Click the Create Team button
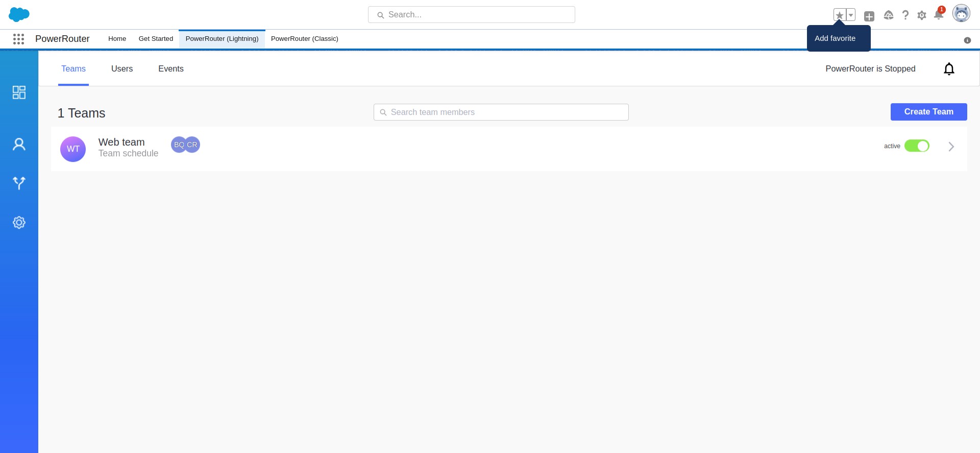This screenshot has height=453, width=980. [928, 112]
